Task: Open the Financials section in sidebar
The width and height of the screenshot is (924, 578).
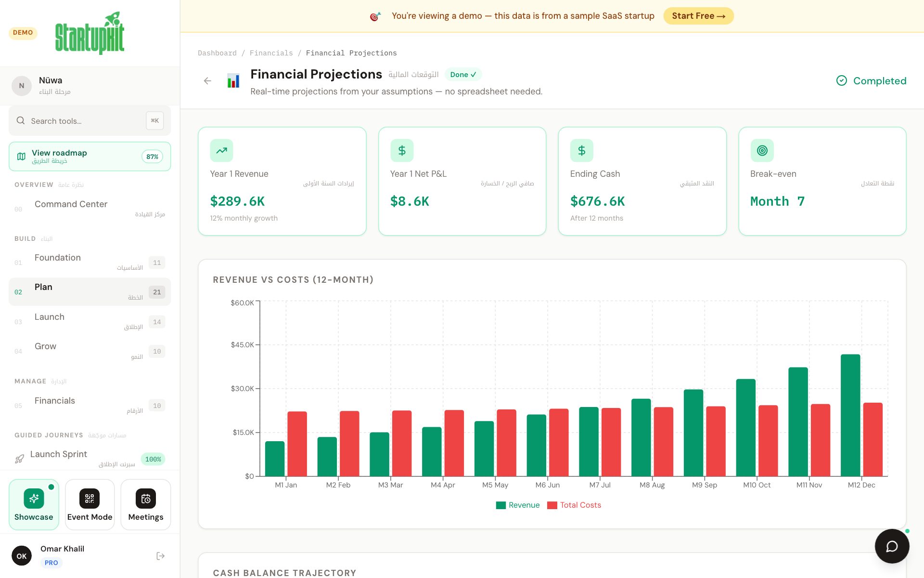Action: coord(90,406)
